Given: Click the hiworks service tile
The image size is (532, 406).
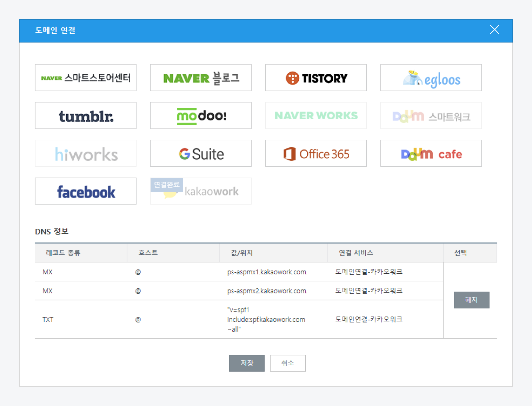Looking at the screenshot, I should tap(86, 153).
